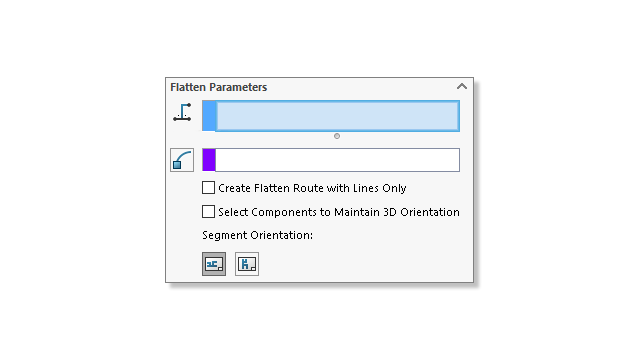Click the Select Components to Maintain 3D Orientation label
This screenshot has width=640, height=360.
[339, 212]
